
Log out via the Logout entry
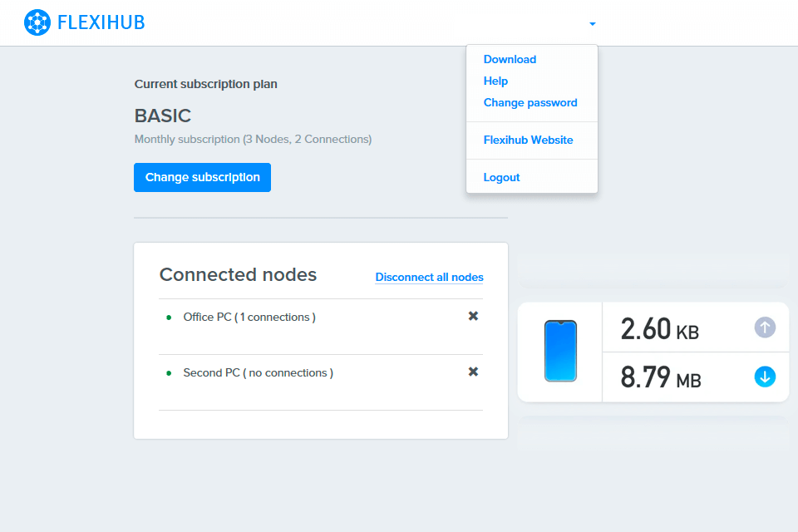pyautogui.click(x=501, y=177)
